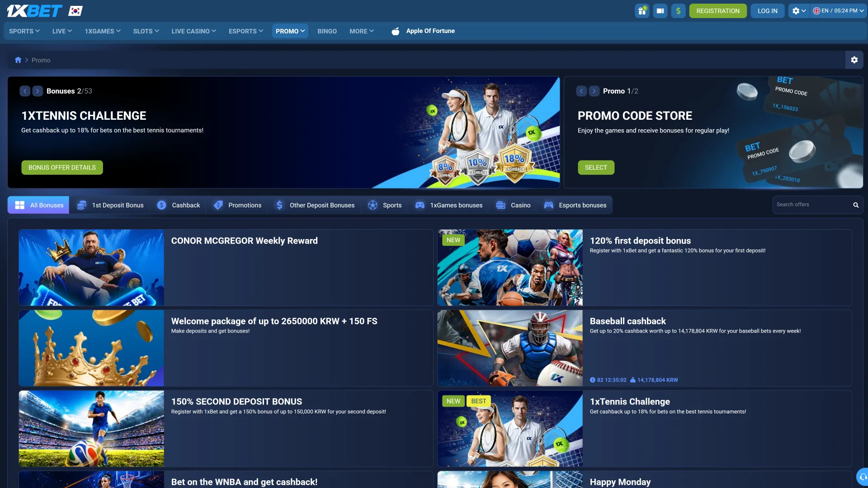Expand the 1XGAMES menu
868x488 pixels.
pos(103,31)
